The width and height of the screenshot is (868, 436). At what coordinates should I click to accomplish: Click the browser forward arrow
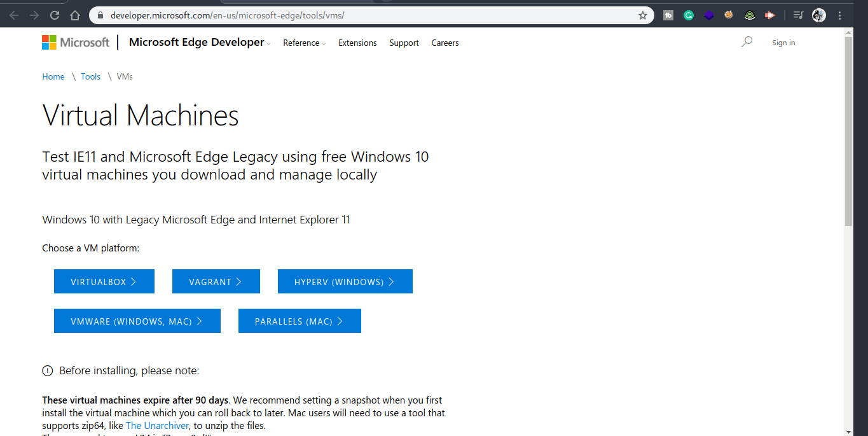[x=34, y=15]
